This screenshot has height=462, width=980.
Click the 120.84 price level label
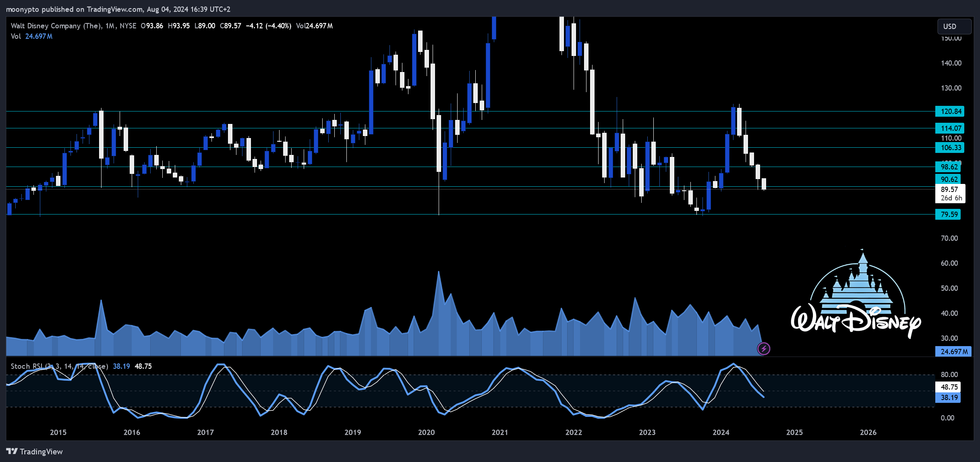(949, 111)
